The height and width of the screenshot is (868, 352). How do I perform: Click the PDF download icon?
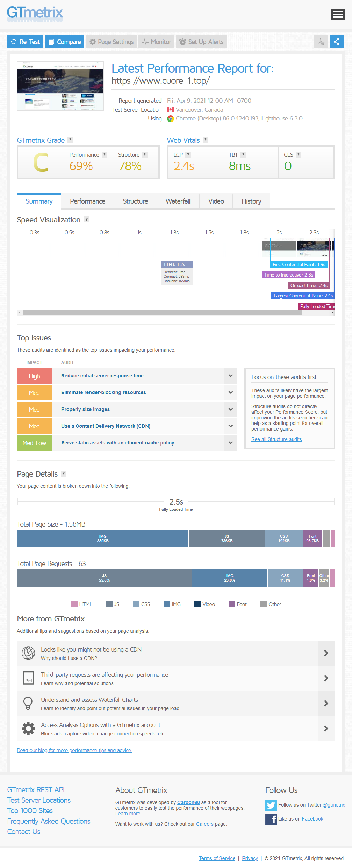click(x=321, y=42)
